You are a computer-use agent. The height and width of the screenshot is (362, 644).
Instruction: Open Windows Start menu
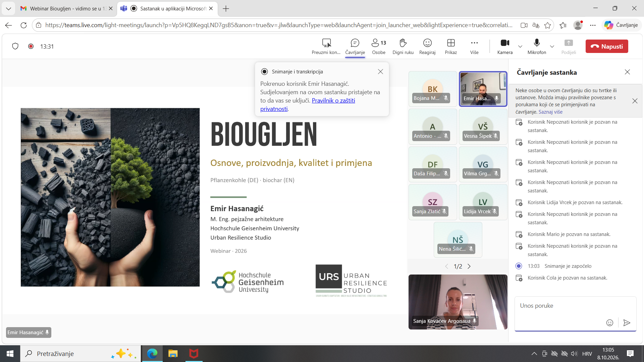10,354
